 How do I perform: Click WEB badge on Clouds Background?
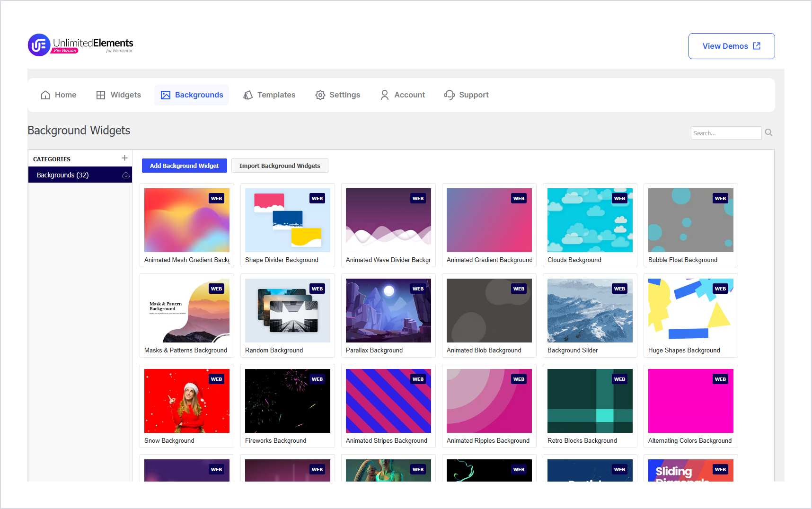tap(620, 199)
